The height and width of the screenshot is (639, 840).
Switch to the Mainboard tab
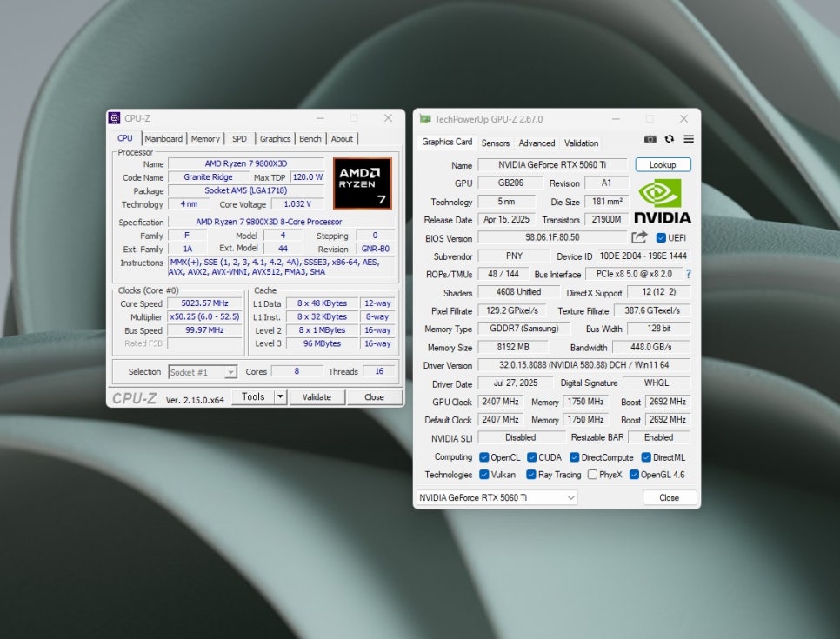point(163,139)
